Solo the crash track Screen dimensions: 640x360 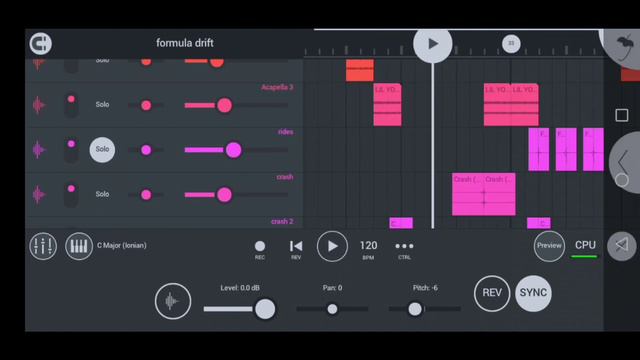pyautogui.click(x=102, y=194)
